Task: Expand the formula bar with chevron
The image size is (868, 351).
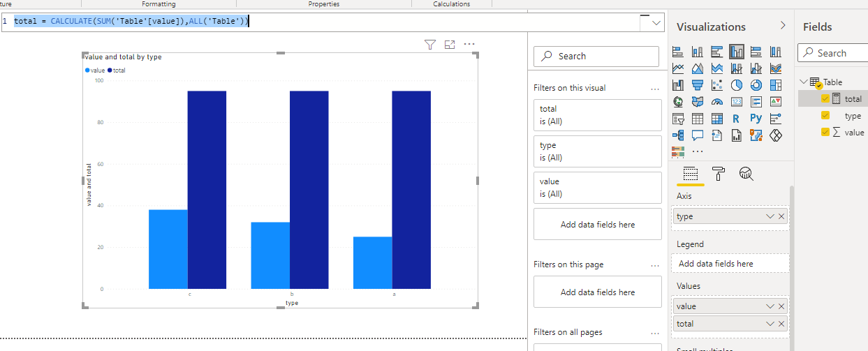Action: [x=656, y=23]
